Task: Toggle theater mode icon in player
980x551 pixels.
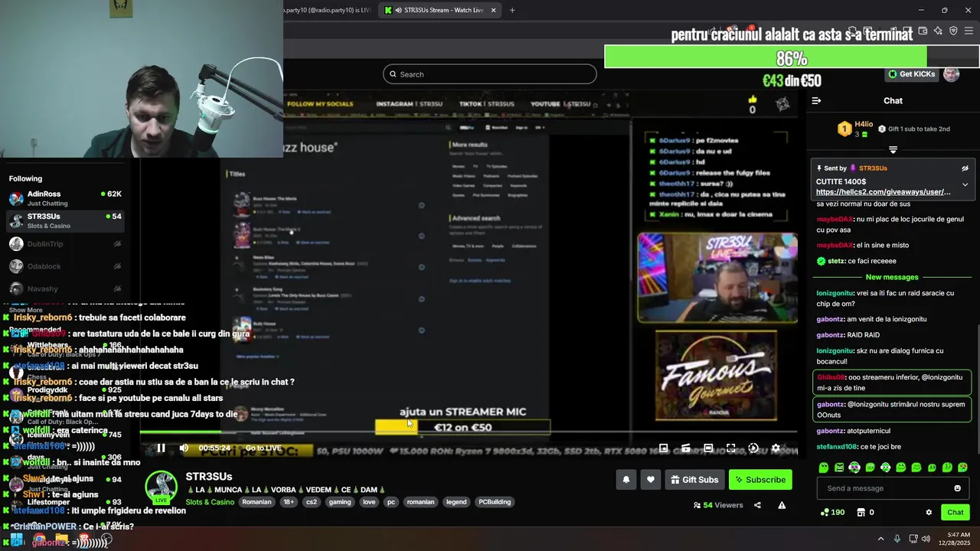Action: 708,448
